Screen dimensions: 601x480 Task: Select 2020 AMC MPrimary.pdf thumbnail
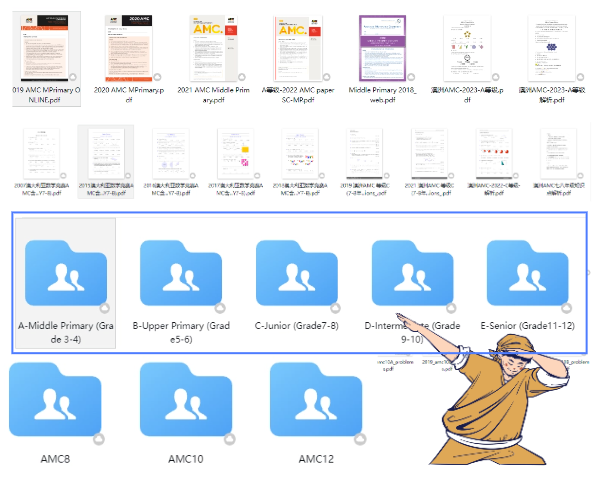[x=129, y=48]
